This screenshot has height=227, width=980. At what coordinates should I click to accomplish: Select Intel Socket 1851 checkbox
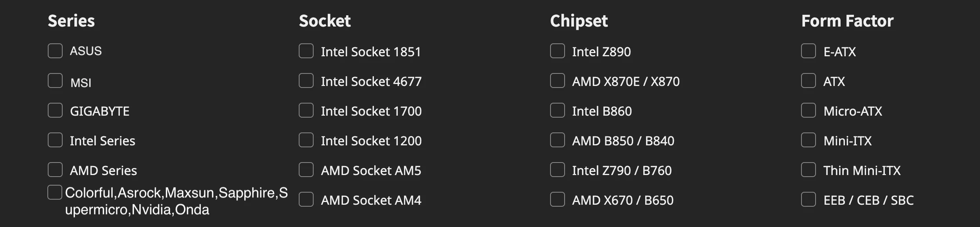pos(306,51)
